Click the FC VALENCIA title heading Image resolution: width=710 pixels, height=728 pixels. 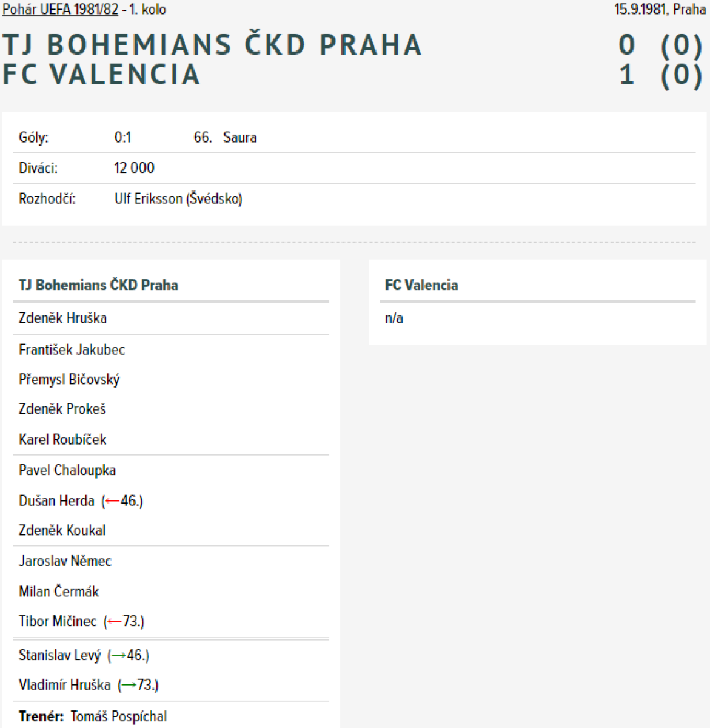point(101,75)
